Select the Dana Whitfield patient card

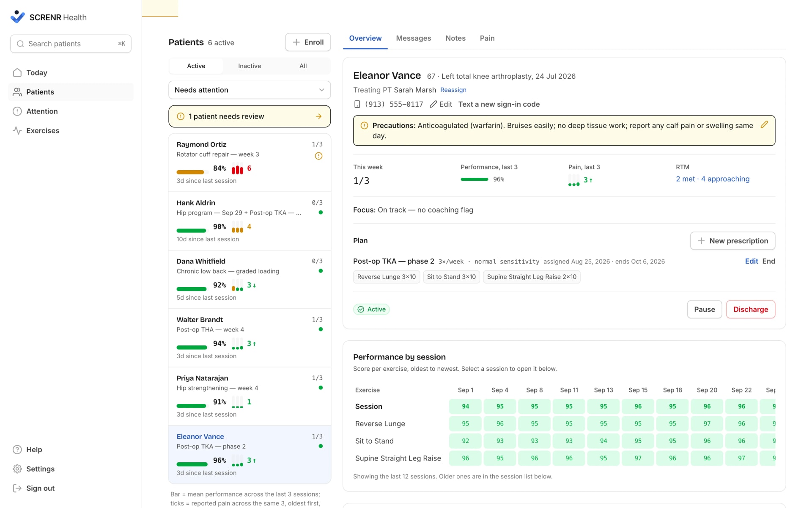pyautogui.click(x=250, y=279)
